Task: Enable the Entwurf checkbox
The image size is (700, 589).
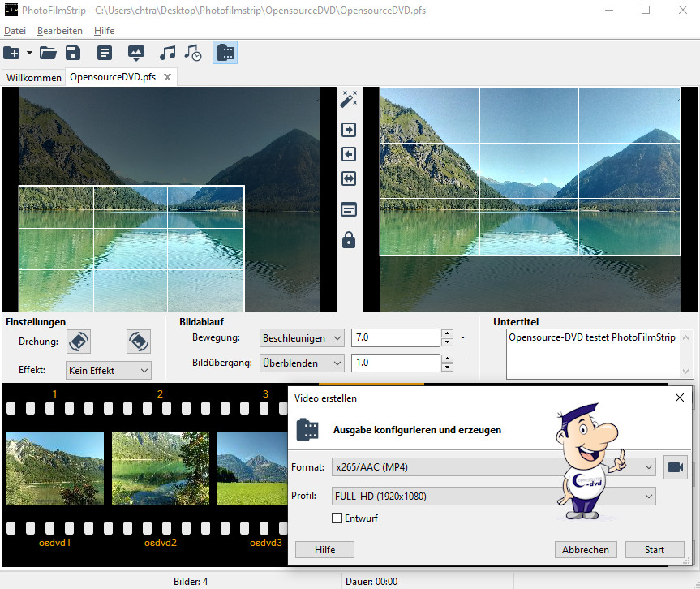Action: click(x=337, y=518)
